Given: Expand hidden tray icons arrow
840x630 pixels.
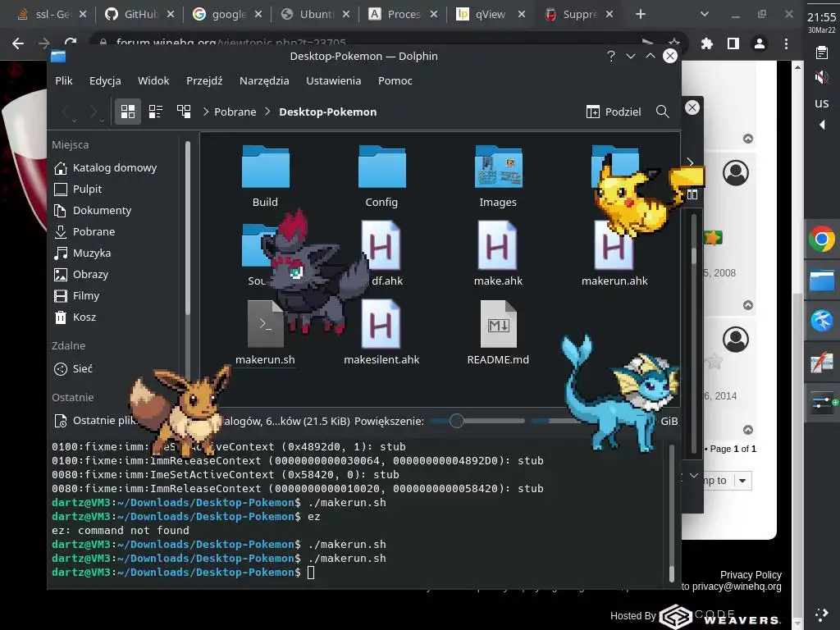Looking at the screenshot, I should point(822,125).
